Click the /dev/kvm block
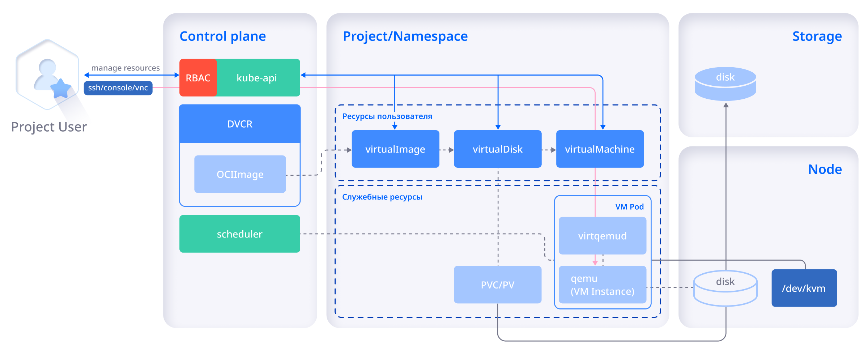Screen dimensions: 868x359 (x=804, y=288)
